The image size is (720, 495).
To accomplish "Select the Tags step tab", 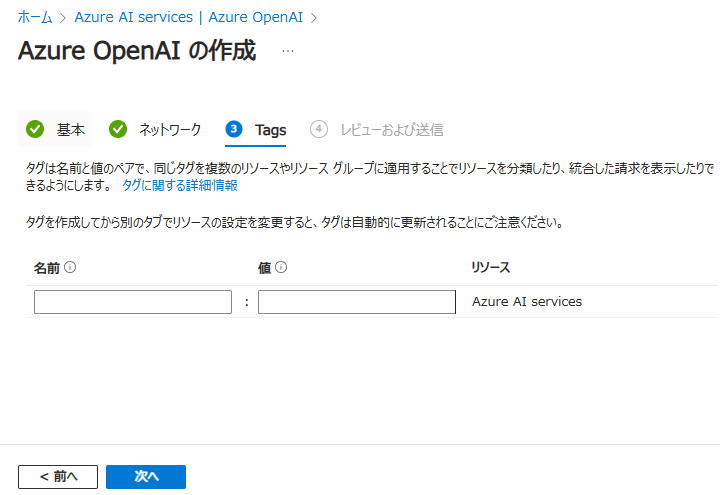I will click(x=255, y=130).
